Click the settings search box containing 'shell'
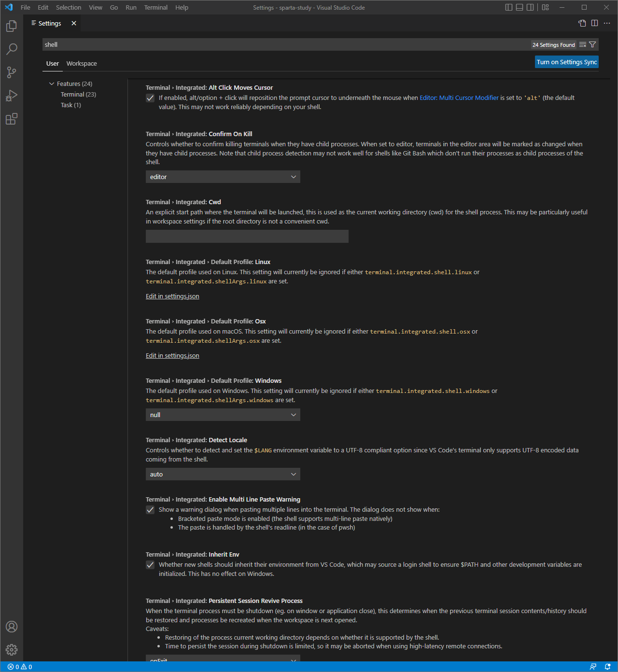Screen dimensions: 618x672 (x=287, y=45)
